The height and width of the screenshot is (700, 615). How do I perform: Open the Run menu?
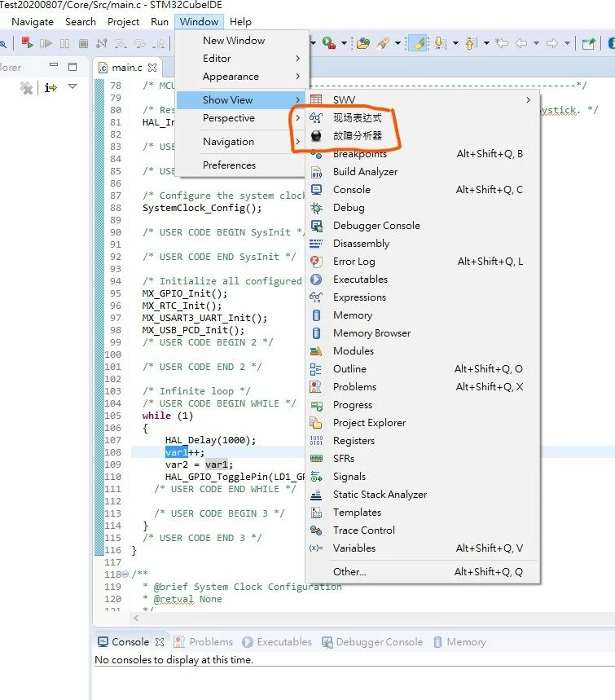[x=160, y=22]
